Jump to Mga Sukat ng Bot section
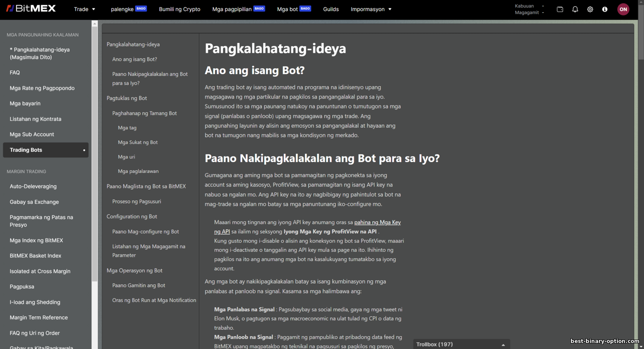 click(138, 142)
